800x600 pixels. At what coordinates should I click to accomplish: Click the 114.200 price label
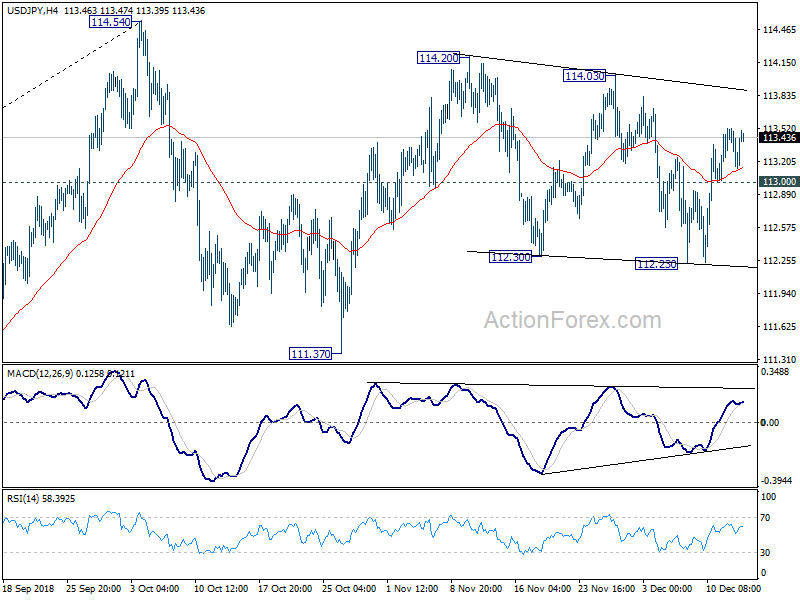438,58
